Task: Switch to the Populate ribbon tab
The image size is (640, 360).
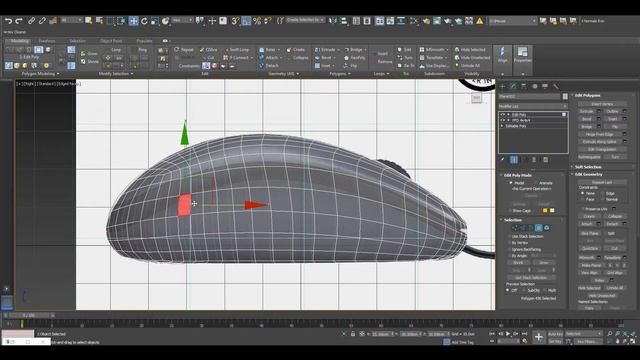Action: [x=144, y=41]
